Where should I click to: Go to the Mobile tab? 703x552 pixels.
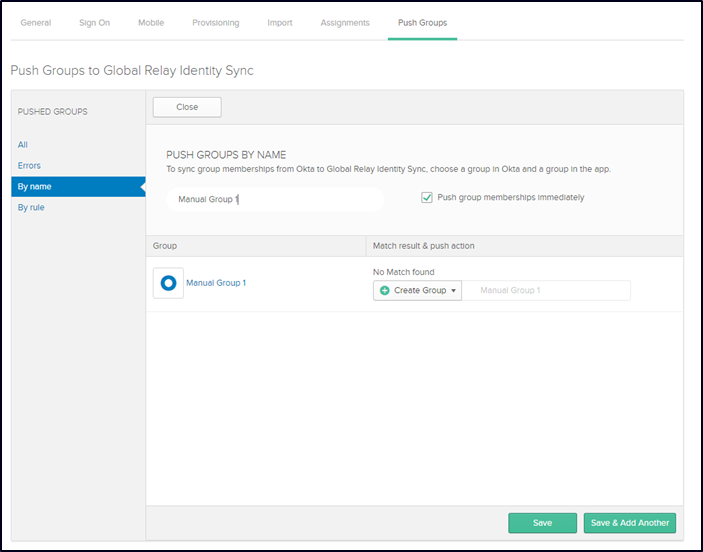coord(151,23)
